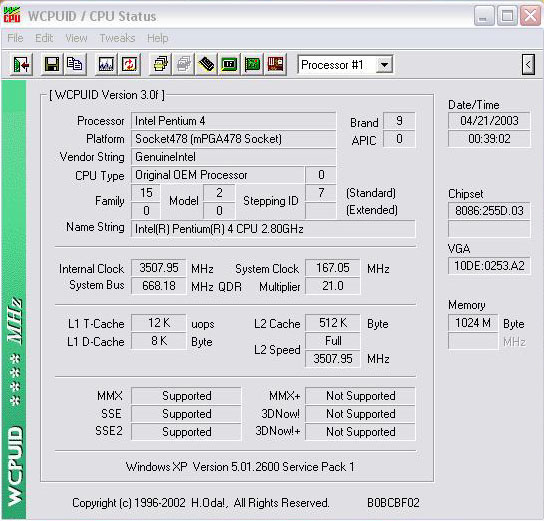The image size is (544, 521).
Task: Open the View menu
Action: pos(76,38)
